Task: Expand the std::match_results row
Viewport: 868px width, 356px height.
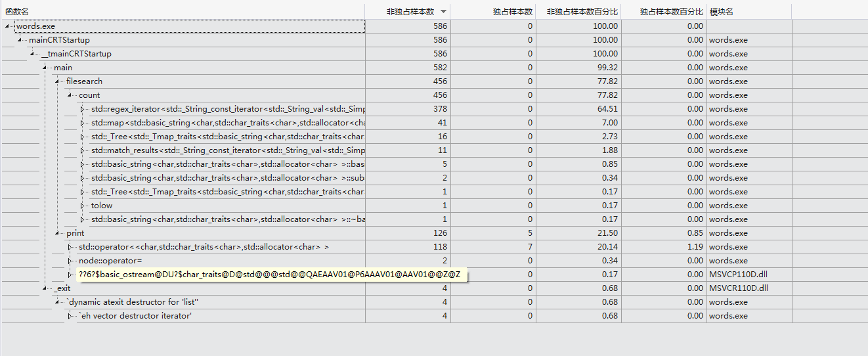Action: coord(83,150)
